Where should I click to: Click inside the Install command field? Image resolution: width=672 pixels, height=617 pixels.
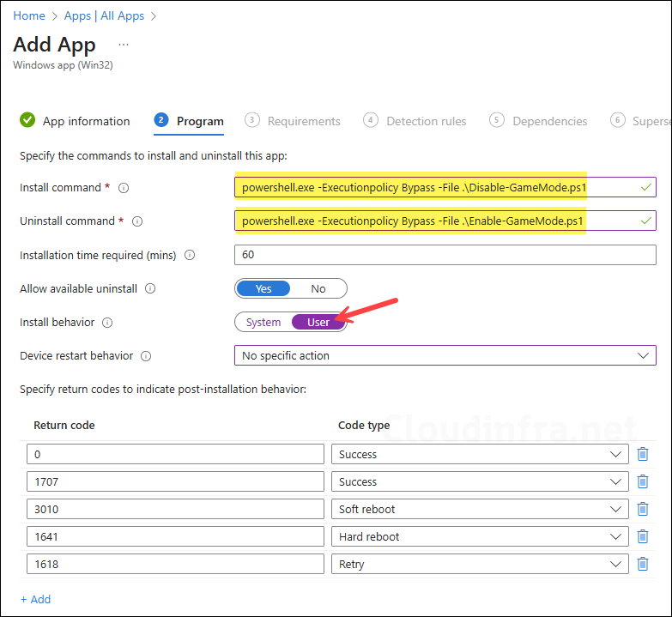445,187
